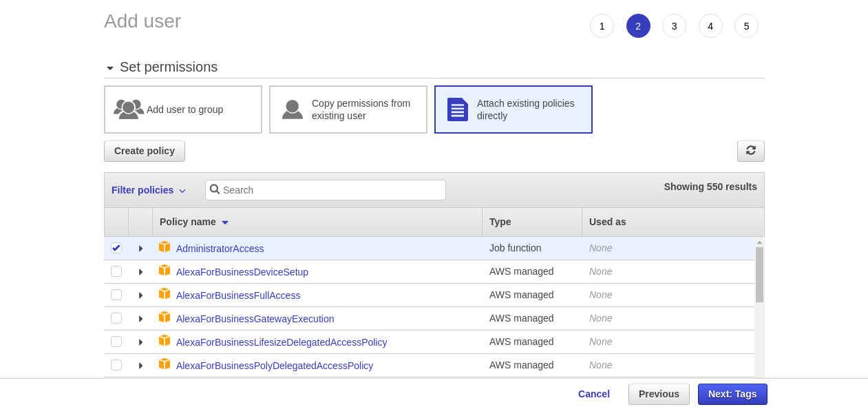868x407 pixels.
Task: Click the policy icon beside AlexaForBusinessFullAccess
Action: pyautogui.click(x=165, y=294)
